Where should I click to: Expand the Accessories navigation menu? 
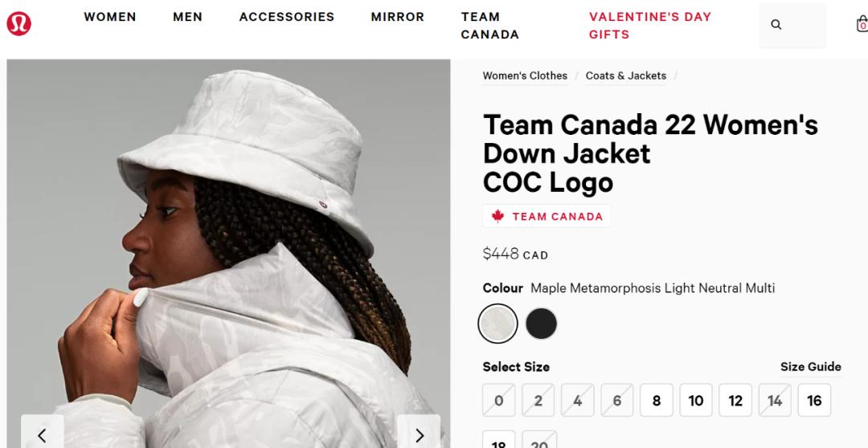286,17
